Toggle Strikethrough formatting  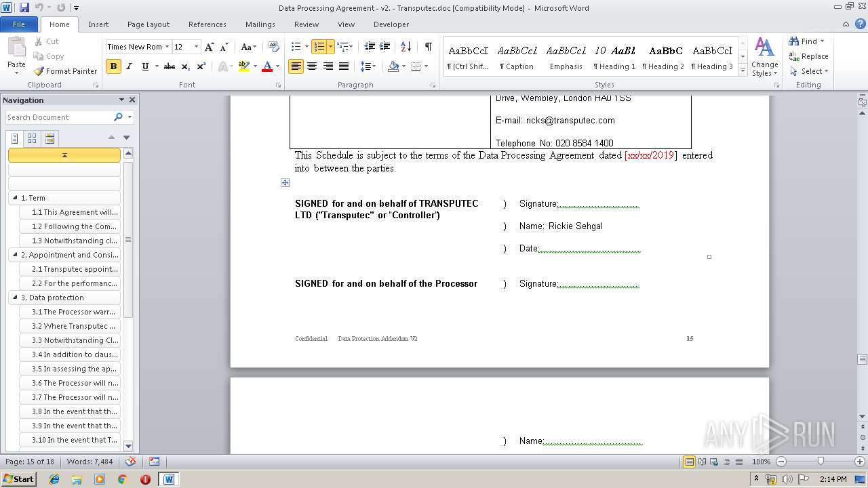point(170,66)
